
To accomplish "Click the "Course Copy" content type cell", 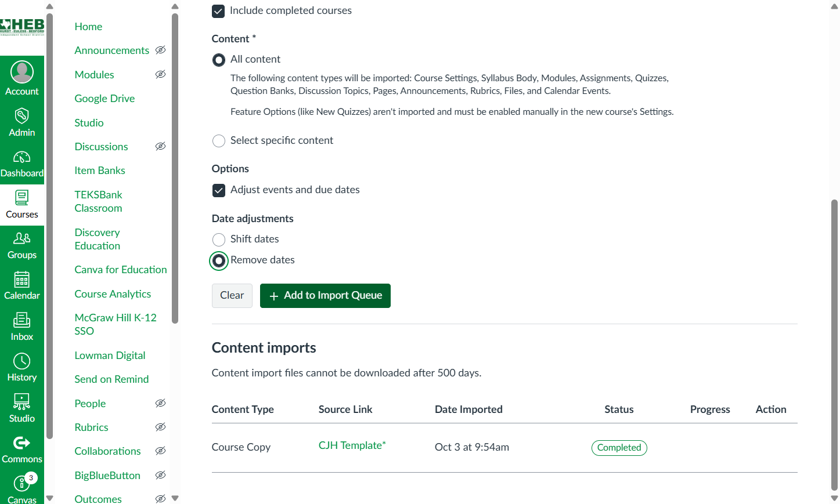I will pos(241,447).
